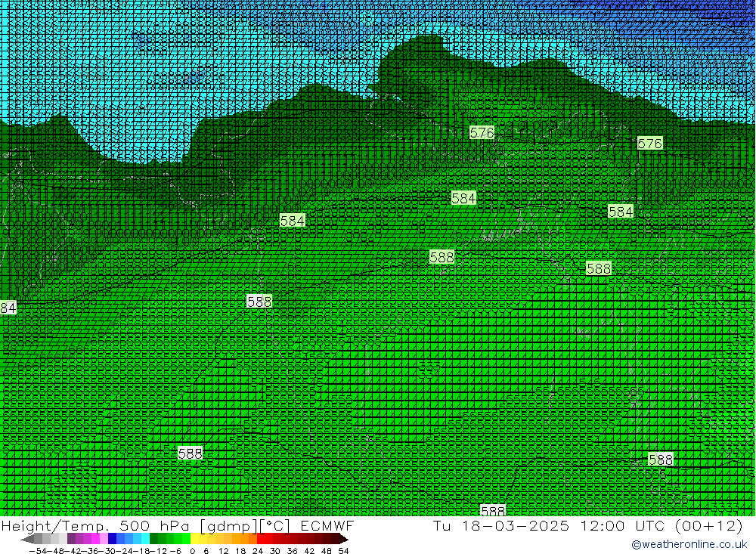Pick the dark green legend swatch at -12

[x=153, y=539]
